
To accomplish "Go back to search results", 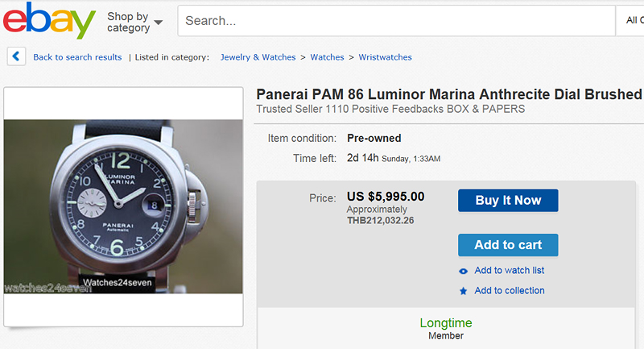I will point(77,57).
